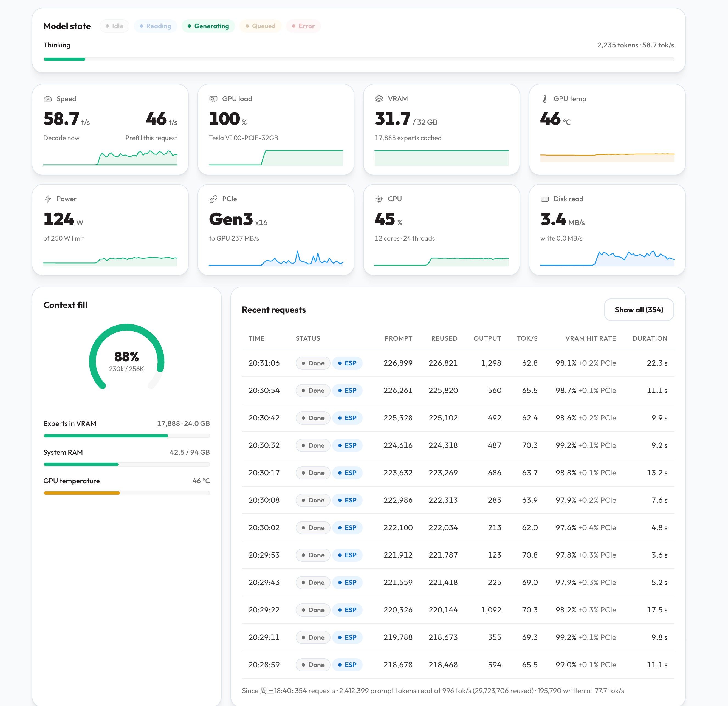The image size is (728, 706).
Task: Click the CPU processor icon
Action: pos(379,199)
